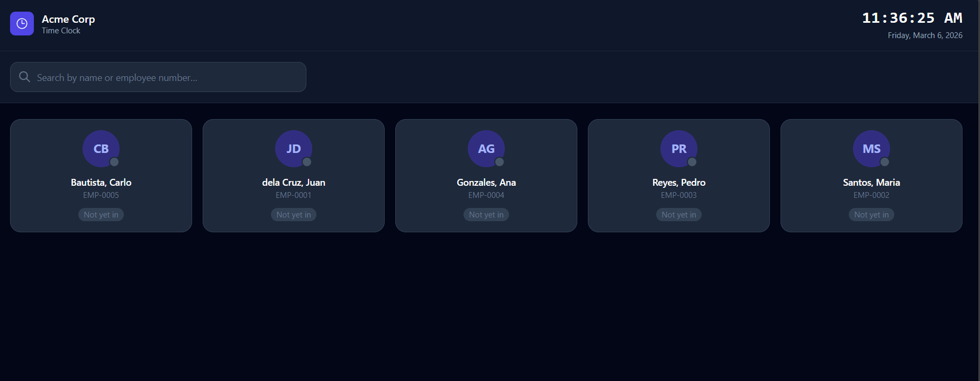This screenshot has height=381, width=980.
Task: Click Bautista, Carlo employee name
Action: pos(101,182)
